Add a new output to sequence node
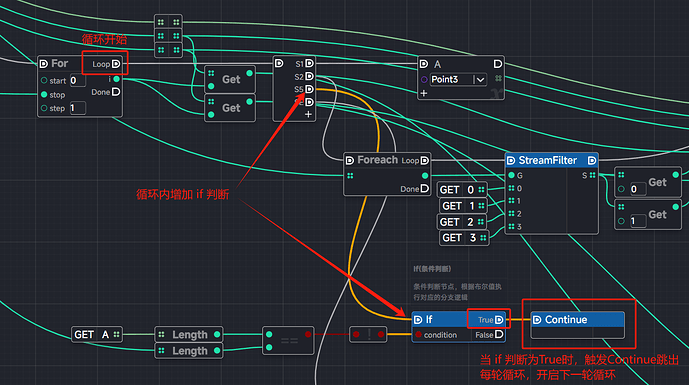 point(308,114)
